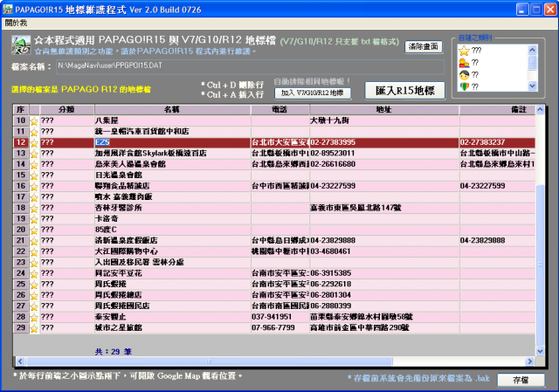Click the 地址 column header

point(384,109)
